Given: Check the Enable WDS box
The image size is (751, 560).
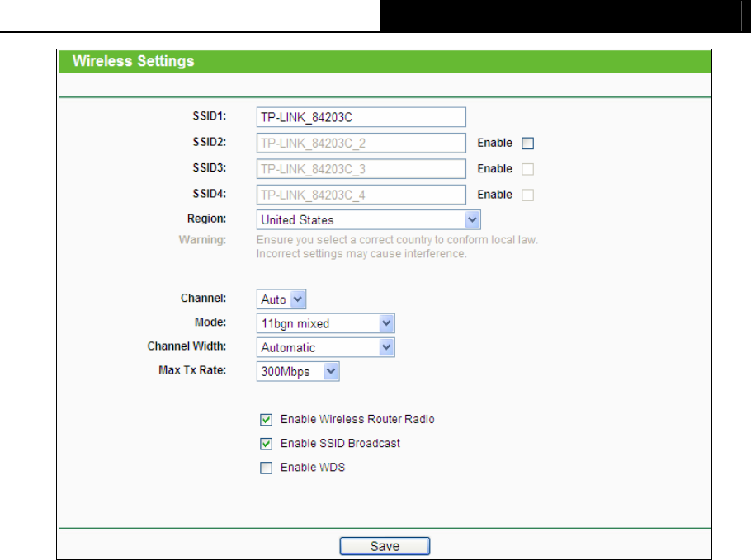Looking at the screenshot, I should pos(267,468).
